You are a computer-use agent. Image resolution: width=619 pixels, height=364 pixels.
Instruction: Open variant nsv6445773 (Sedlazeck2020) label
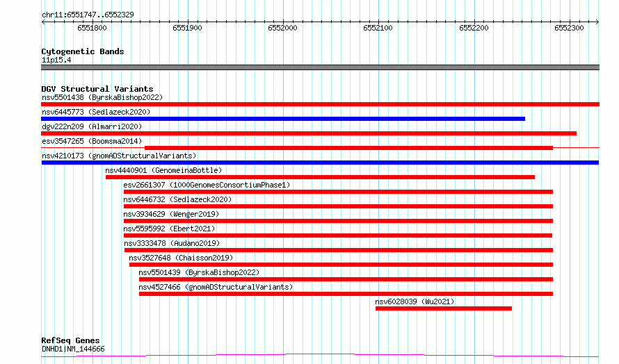click(96, 112)
